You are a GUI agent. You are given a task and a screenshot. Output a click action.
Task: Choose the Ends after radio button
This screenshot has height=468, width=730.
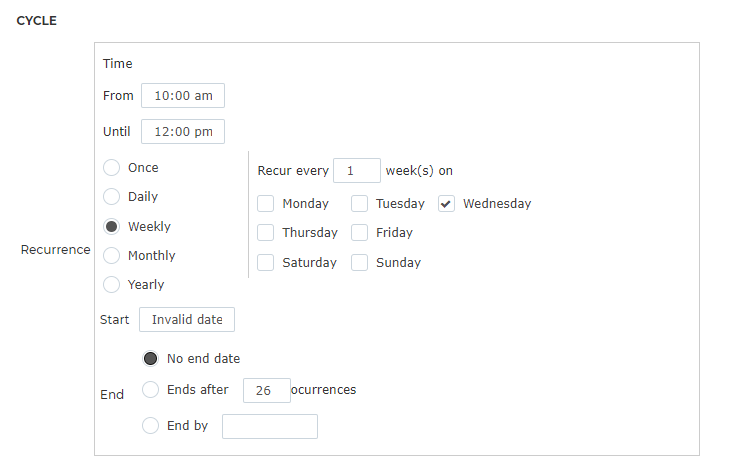click(150, 389)
